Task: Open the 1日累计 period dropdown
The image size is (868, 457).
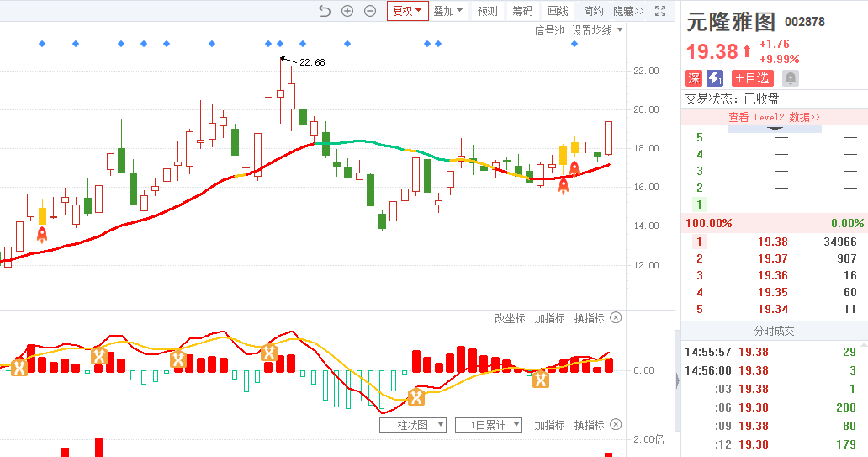Action: [489, 425]
